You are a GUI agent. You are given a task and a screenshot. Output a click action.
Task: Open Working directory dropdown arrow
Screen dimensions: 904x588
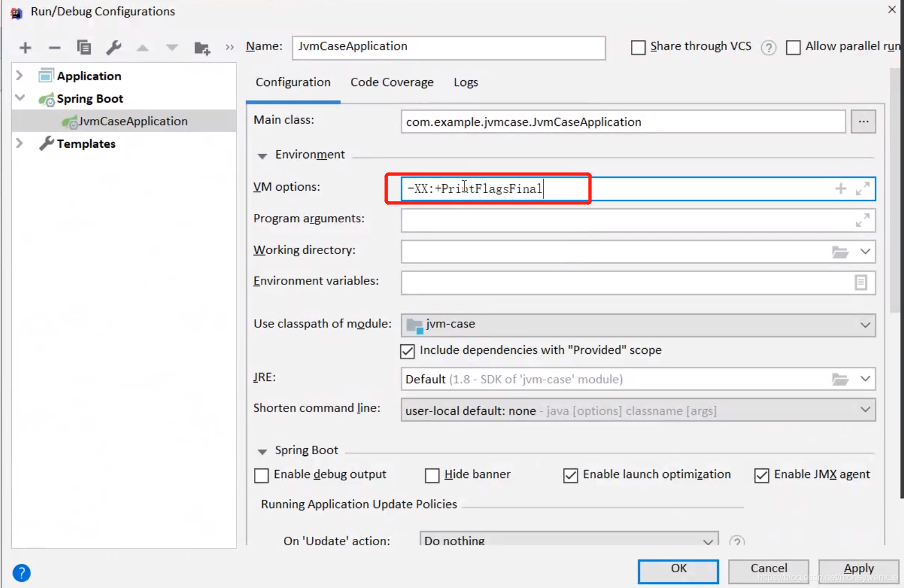pyautogui.click(x=865, y=252)
